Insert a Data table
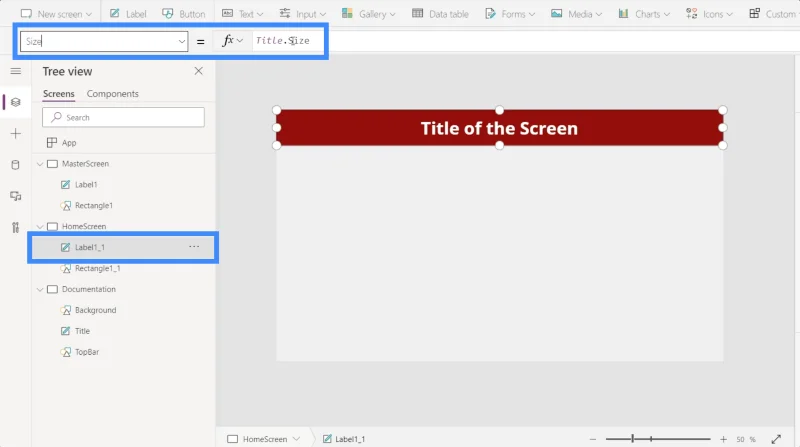The image size is (800, 447). pyautogui.click(x=440, y=14)
